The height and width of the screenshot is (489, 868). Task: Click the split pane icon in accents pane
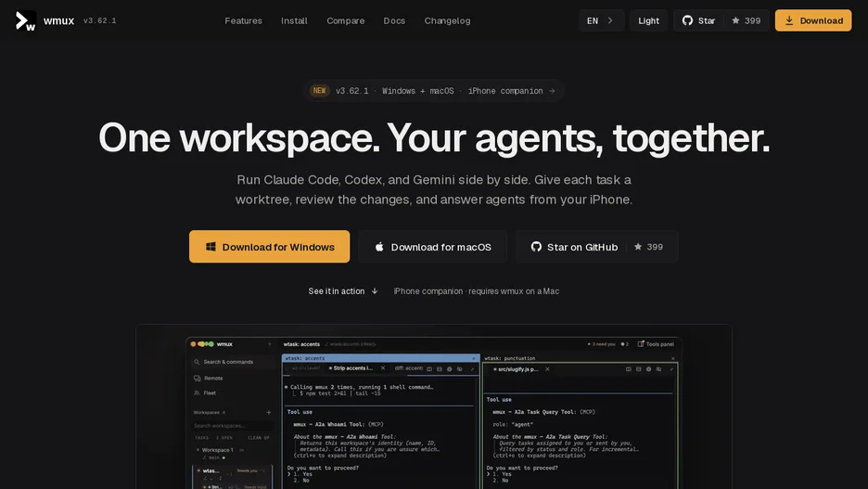pyautogui.click(x=429, y=368)
